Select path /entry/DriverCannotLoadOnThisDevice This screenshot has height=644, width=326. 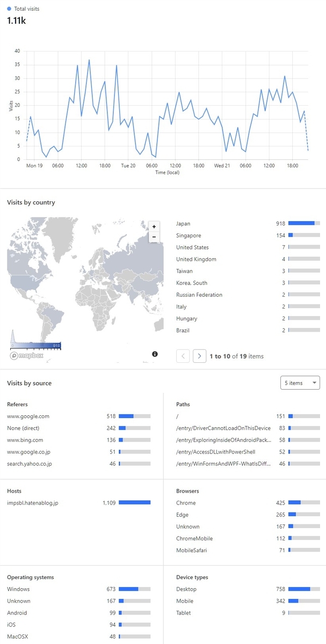(248, 428)
